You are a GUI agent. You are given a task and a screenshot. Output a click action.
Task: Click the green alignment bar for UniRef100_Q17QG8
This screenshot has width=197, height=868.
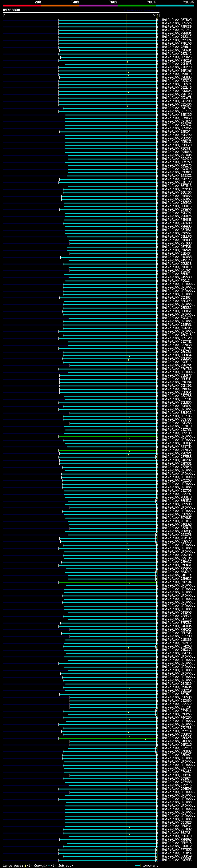[x=108, y=450]
